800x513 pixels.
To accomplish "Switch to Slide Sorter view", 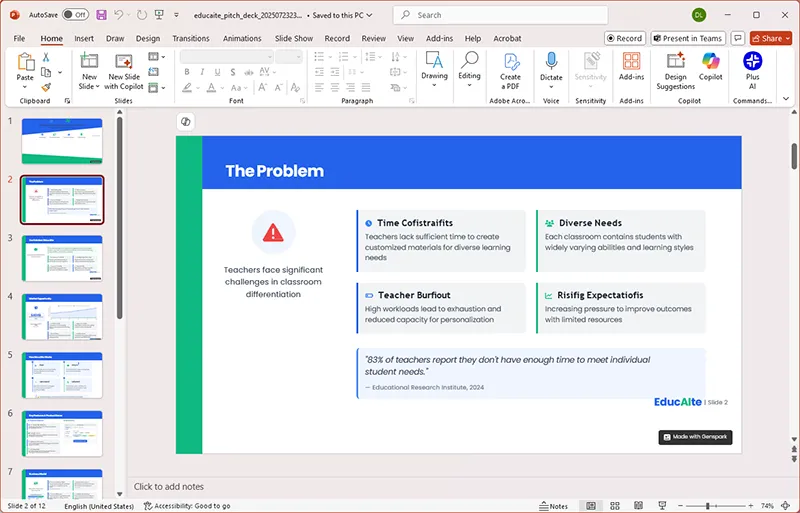I will 614,506.
